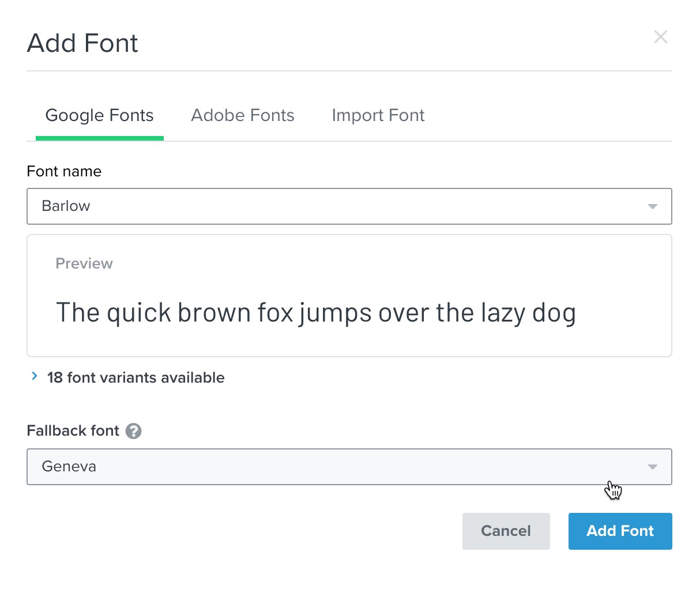Select the Google Fonts tab
This screenshot has height=597, width=700.
pyautogui.click(x=99, y=115)
